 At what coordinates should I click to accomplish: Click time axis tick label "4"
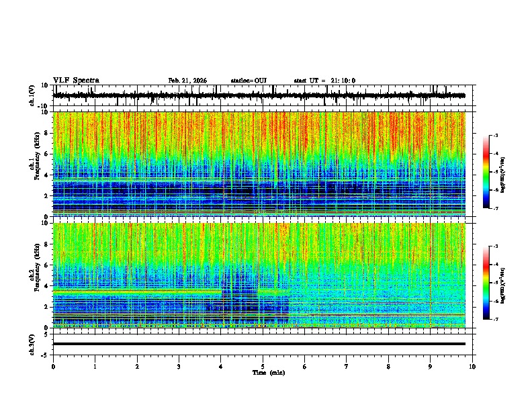pyautogui.click(x=221, y=367)
